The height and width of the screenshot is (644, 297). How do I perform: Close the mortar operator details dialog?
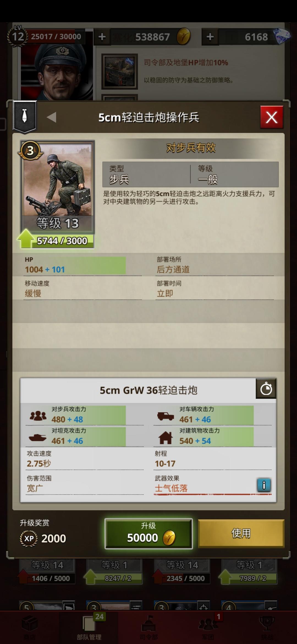[x=272, y=117]
